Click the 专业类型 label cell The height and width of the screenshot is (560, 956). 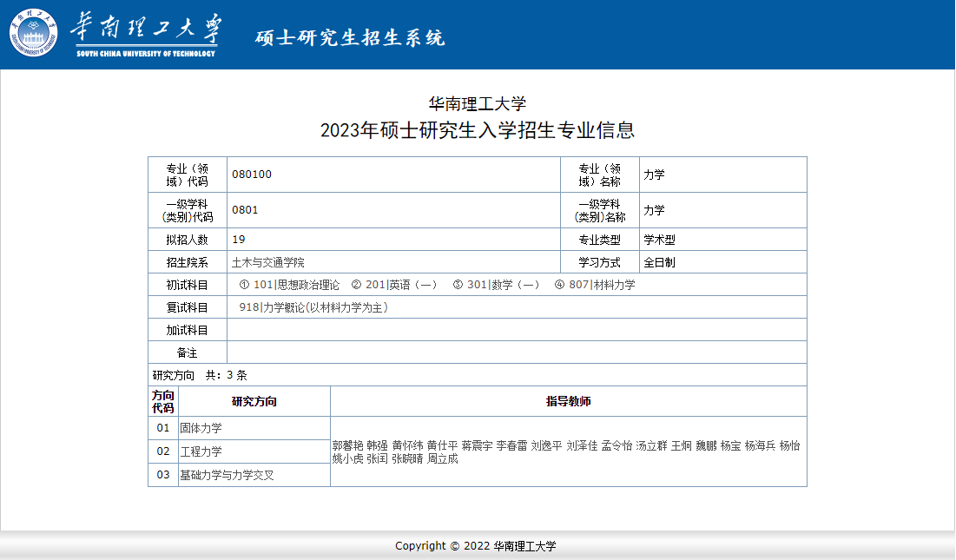point(599,240)
